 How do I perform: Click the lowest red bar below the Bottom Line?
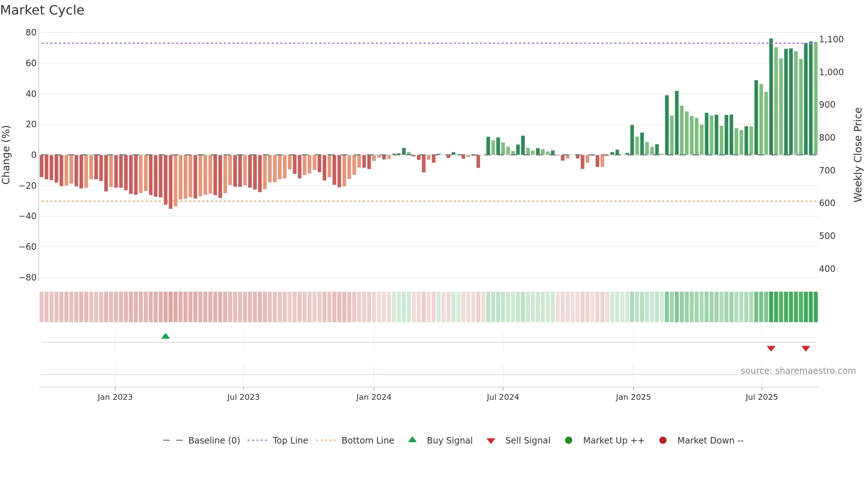(x=171, y=182)
